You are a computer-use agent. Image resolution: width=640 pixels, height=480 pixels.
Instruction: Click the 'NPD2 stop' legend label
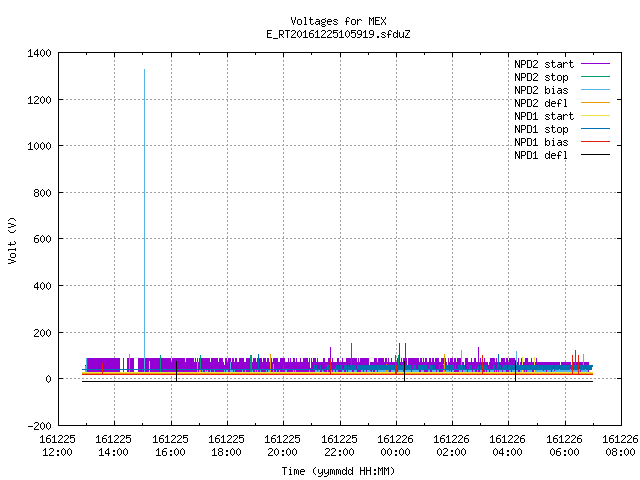541,77
